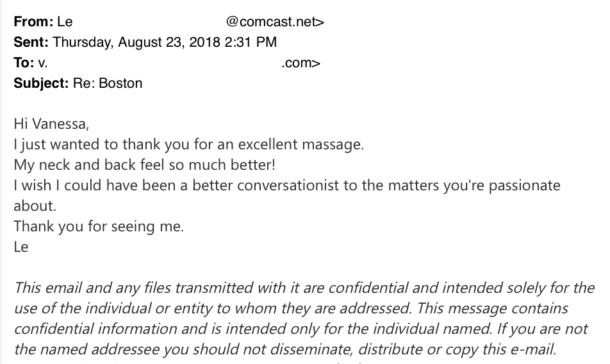Click the bold From label
This screenshot has width=610, height=364.
(33, 21)
